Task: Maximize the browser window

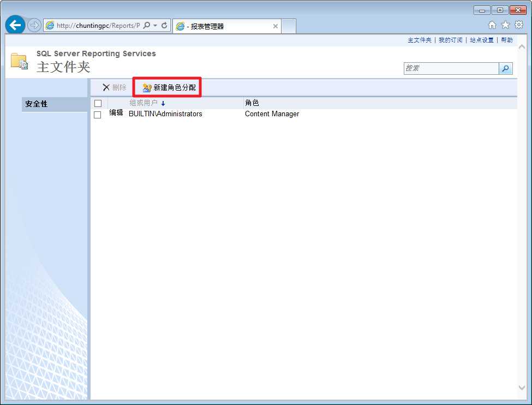Action: pos(500,10)
